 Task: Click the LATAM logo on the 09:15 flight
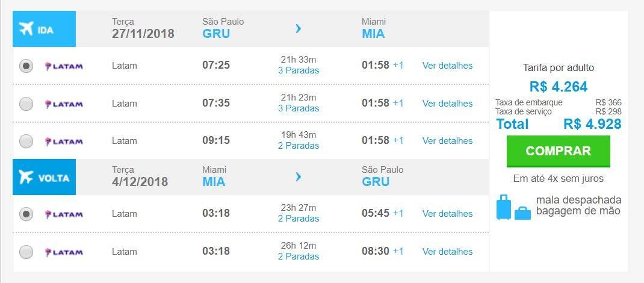[x=64, y=141]
